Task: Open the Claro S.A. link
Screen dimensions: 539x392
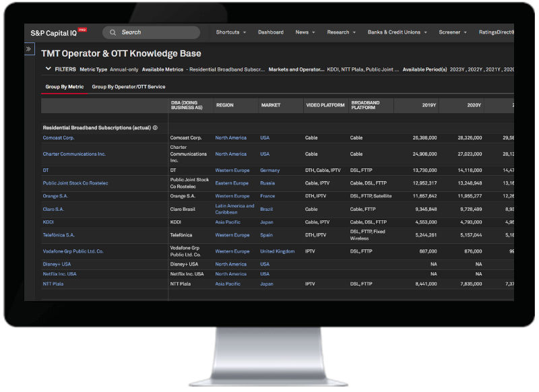Action: pos(53,209)
